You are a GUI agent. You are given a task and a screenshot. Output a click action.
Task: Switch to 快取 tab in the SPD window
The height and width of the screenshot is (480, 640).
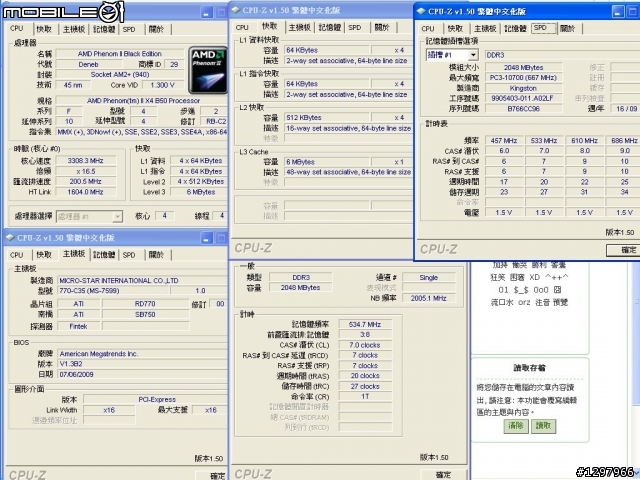tap(455, 29)
